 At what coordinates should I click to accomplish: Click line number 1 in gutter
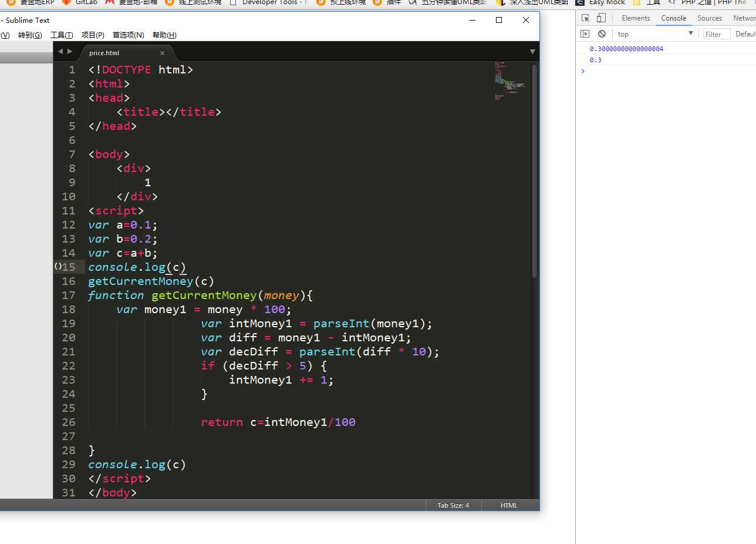72,70
